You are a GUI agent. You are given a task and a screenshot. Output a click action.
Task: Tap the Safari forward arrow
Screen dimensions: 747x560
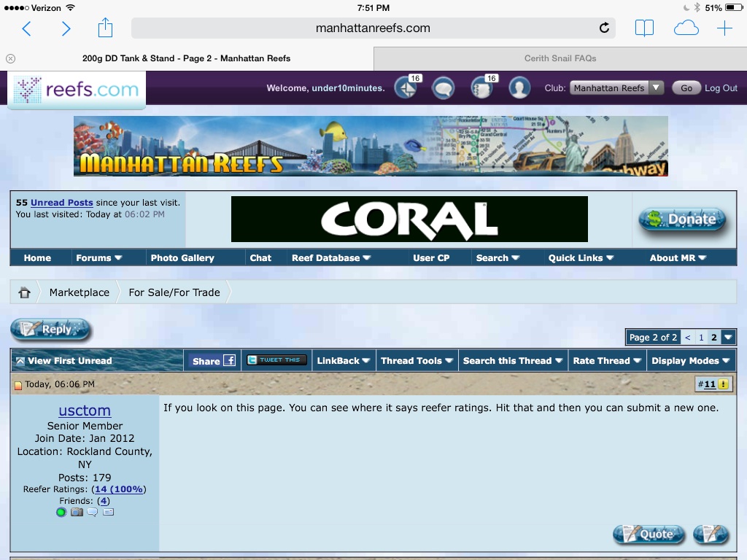66,28
